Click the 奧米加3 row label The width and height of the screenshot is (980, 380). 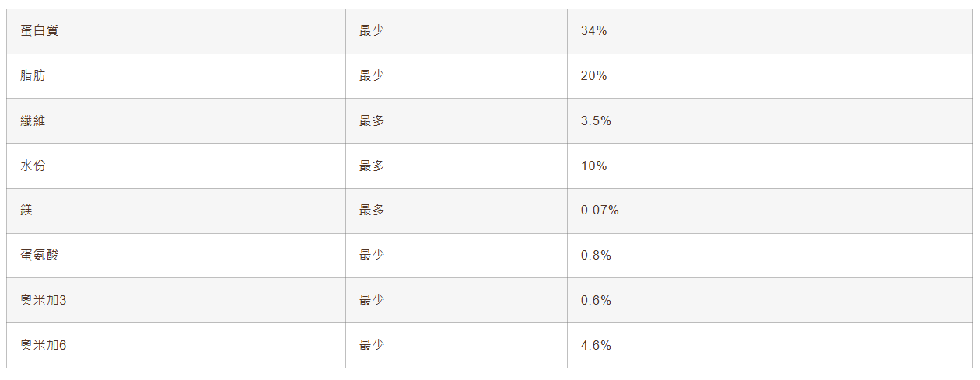coord(44,301)
